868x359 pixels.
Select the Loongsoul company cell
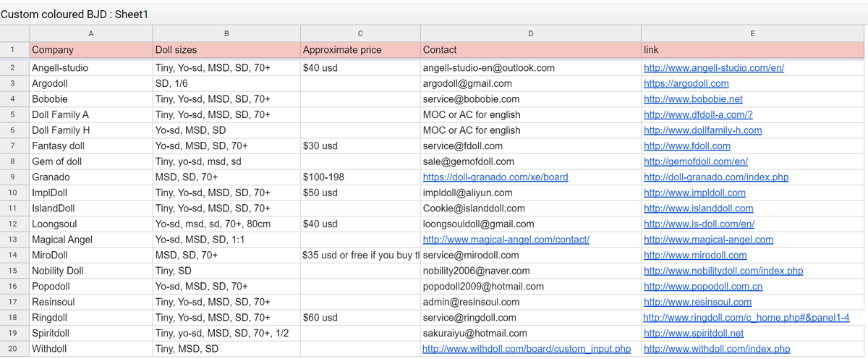(x=90, y=224)
